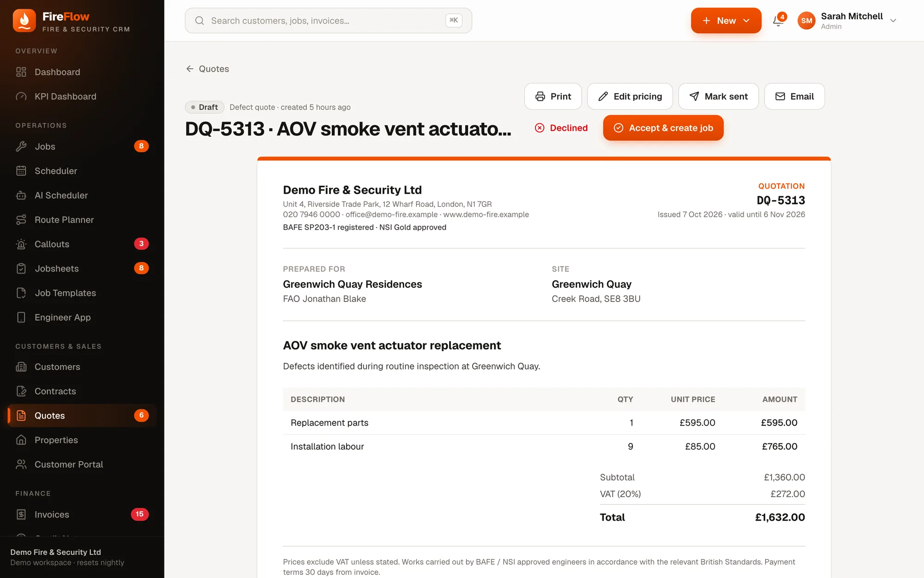
Task: Email the quote
Action: pos(795,97)
